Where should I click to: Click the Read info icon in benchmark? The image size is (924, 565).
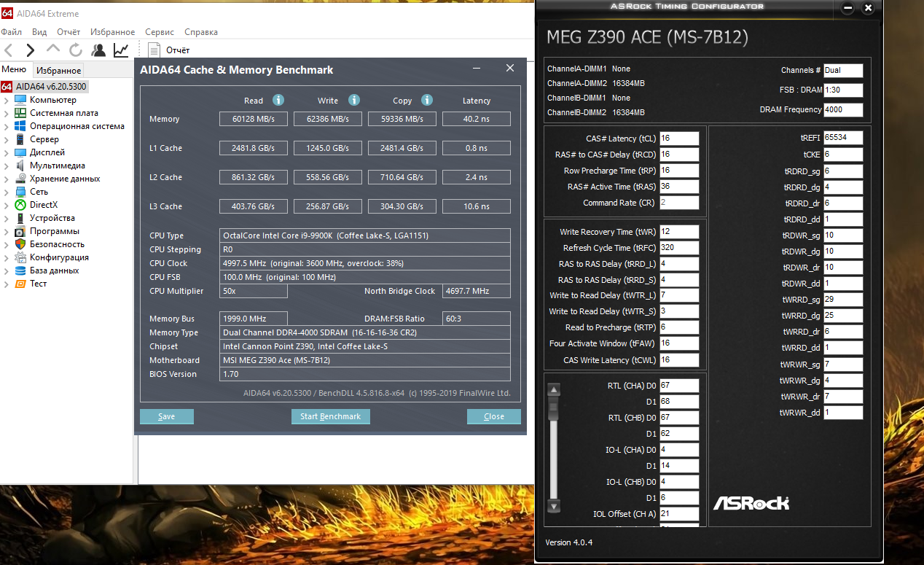coord(278,100)
